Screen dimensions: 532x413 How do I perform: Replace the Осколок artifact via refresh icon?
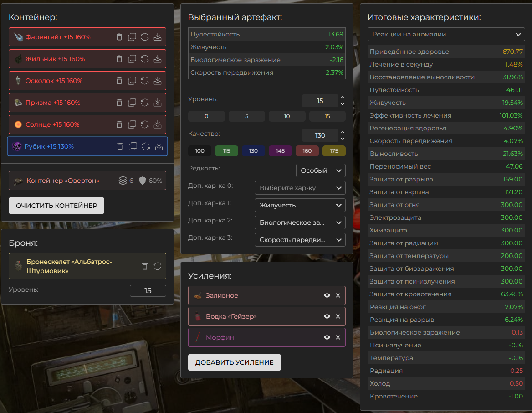pyautogui.click(x=145, y=81)
